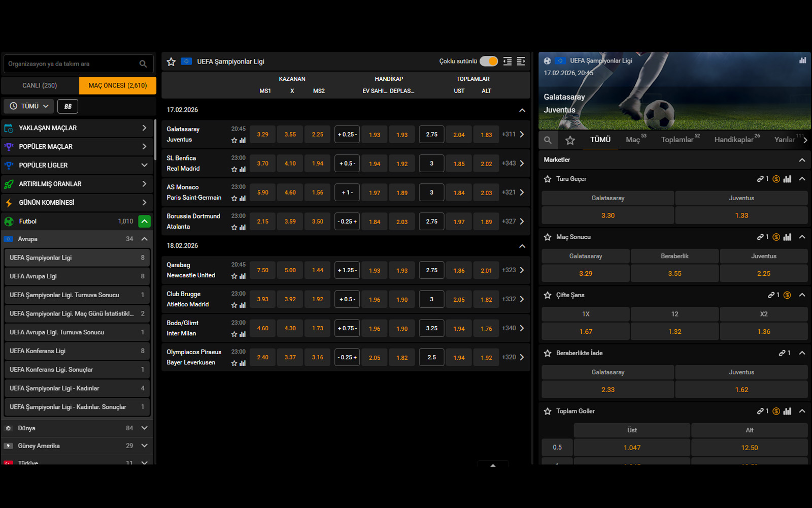Click the favorites star tab in markets panel
This screenshot has width=812, height=508.
pyautogui.click(x=570, y=140)
